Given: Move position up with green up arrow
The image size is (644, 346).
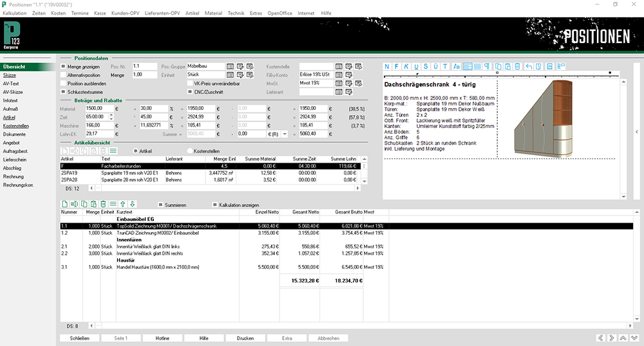Looking at the screenshot, I should click(x=123, y=204).
